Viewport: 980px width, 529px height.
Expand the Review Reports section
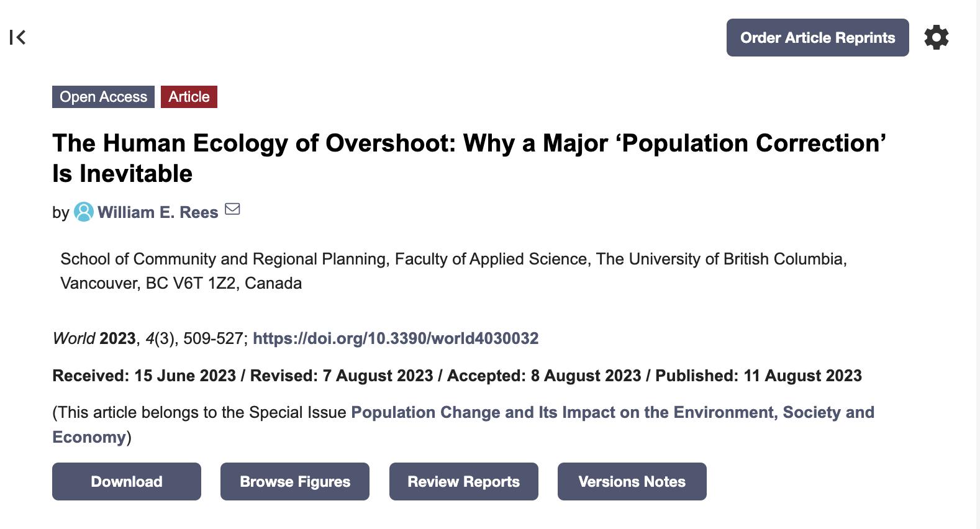tap(463, 481)
